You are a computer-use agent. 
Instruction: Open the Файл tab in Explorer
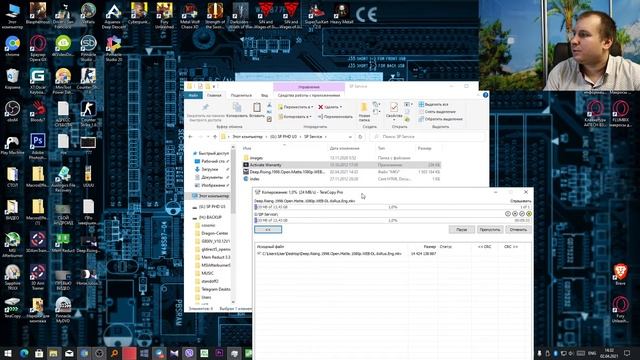[193, 95]
